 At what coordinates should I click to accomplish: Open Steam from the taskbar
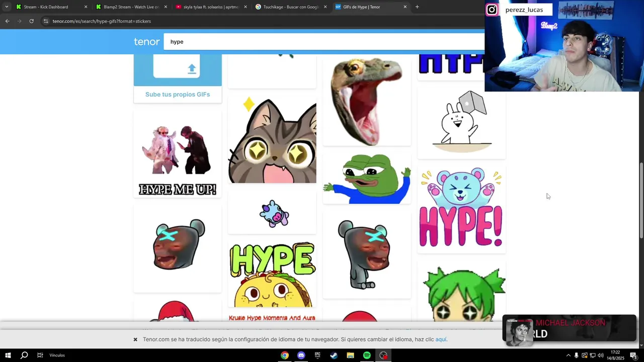(x=334, y=355)
